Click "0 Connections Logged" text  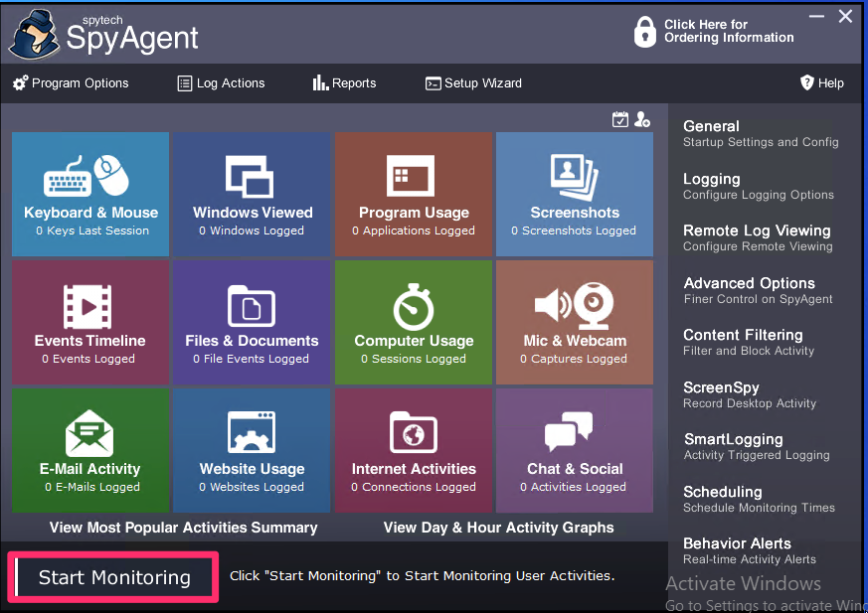[414, 487]
